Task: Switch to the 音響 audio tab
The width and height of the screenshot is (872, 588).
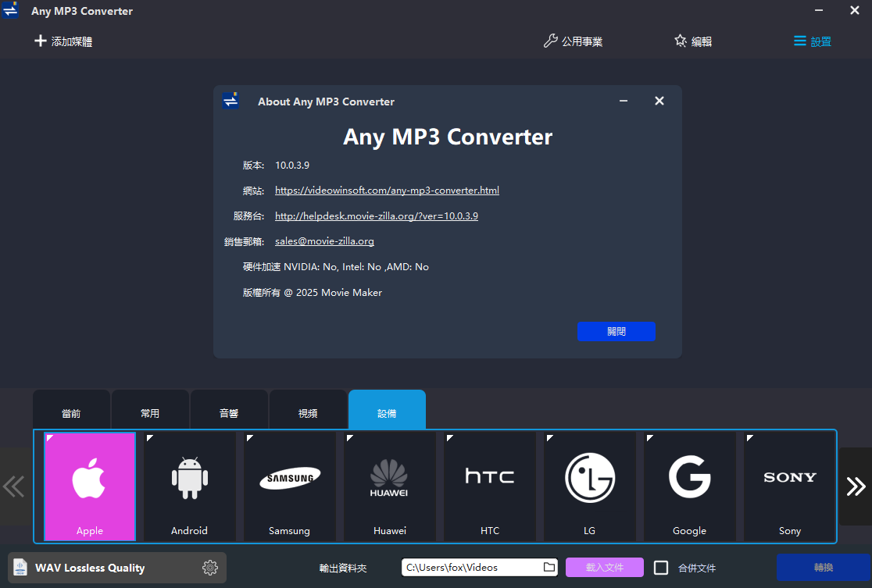Action: pos(229,413)
